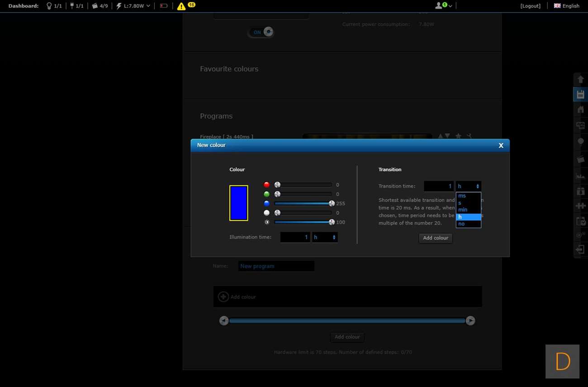Click the exit door icon in sidebar

click(580, 250)
